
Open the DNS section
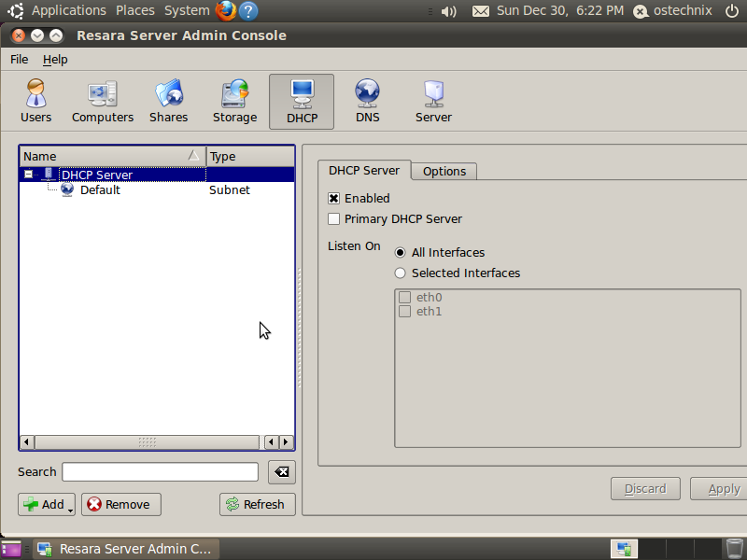[x=367, y=102]
